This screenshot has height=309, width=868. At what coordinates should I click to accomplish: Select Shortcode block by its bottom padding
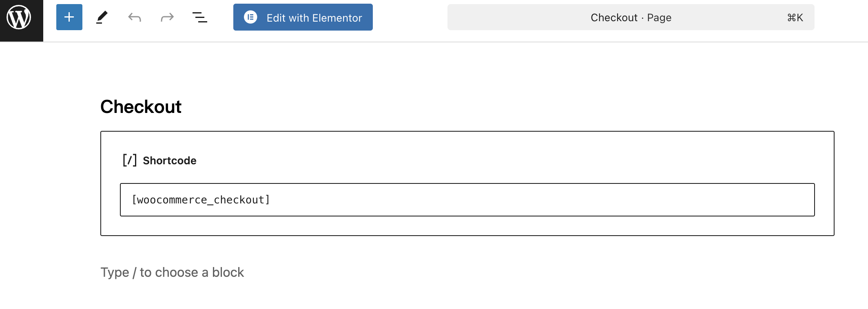click(x=467, y=226)
